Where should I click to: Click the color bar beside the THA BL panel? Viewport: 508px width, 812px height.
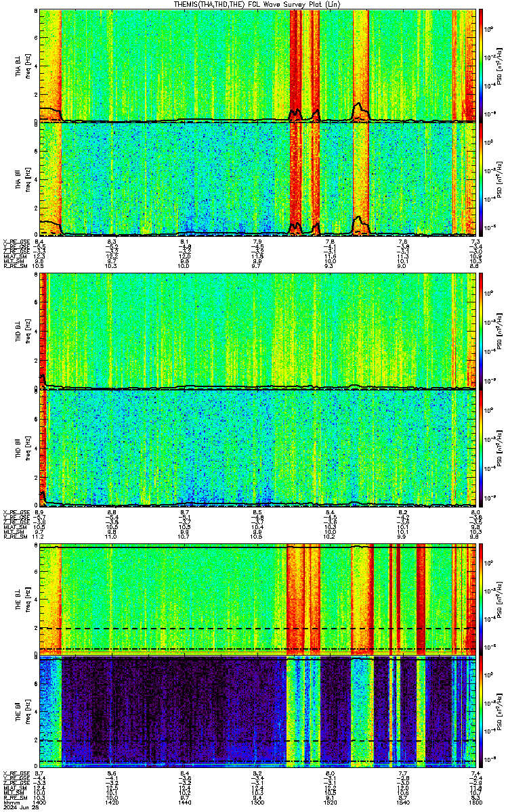[482, 66]
